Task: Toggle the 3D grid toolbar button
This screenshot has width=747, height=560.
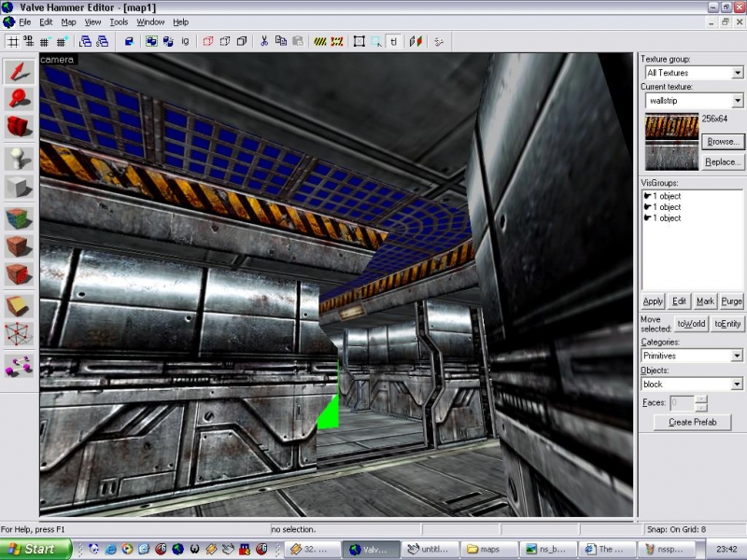Action: click(28, 41)
